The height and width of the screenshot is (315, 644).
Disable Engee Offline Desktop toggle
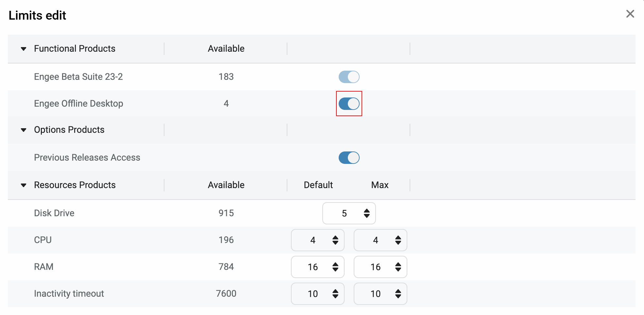[x=349, y=104]
